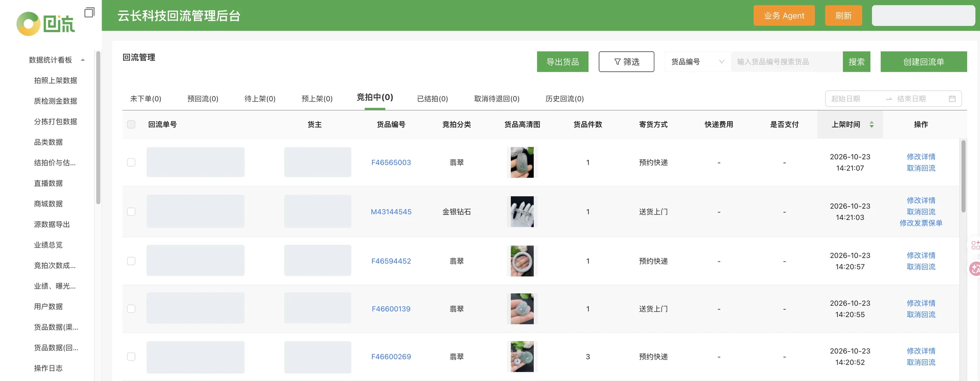Image resolution: width=980 pixels, height=381 pixels.
Task: Open 用户数据 in sidebar
Action: point(48,307)
